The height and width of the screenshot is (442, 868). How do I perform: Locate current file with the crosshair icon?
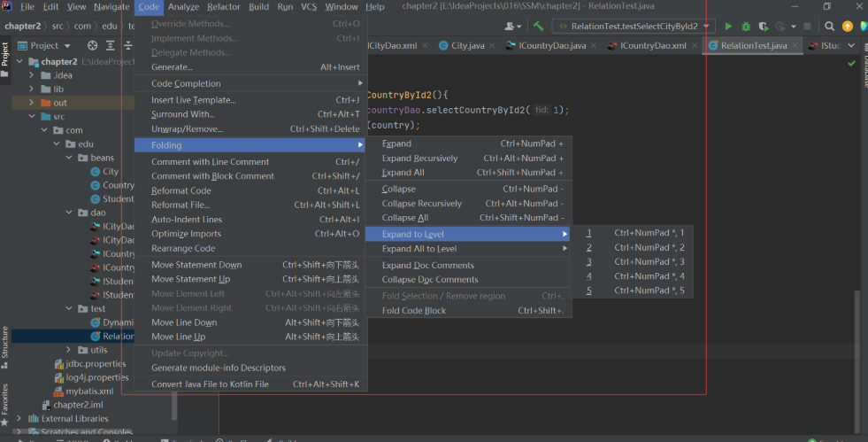click(92, 45)
